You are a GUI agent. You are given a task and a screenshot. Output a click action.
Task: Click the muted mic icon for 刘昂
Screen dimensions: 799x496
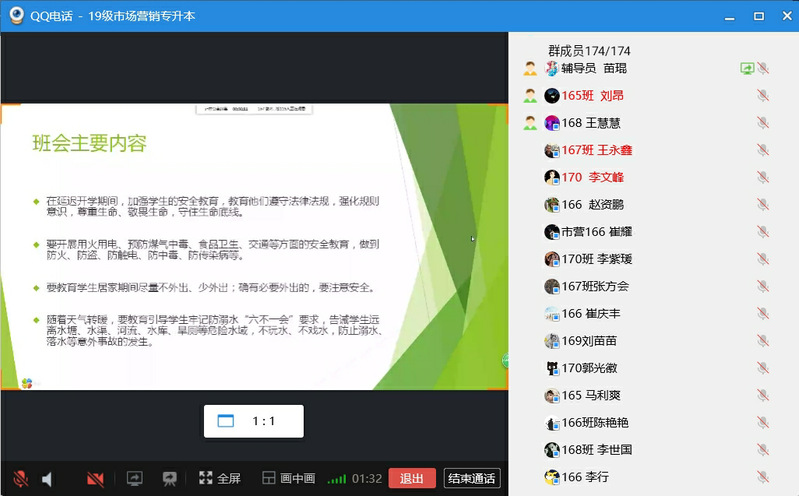click(x=763, y=96)
